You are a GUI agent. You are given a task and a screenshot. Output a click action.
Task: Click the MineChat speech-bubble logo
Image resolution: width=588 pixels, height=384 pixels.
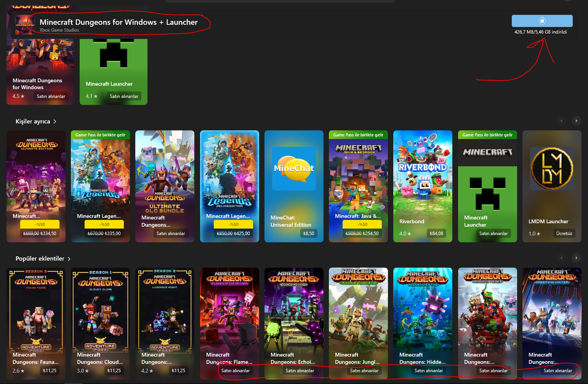point(294,168)
